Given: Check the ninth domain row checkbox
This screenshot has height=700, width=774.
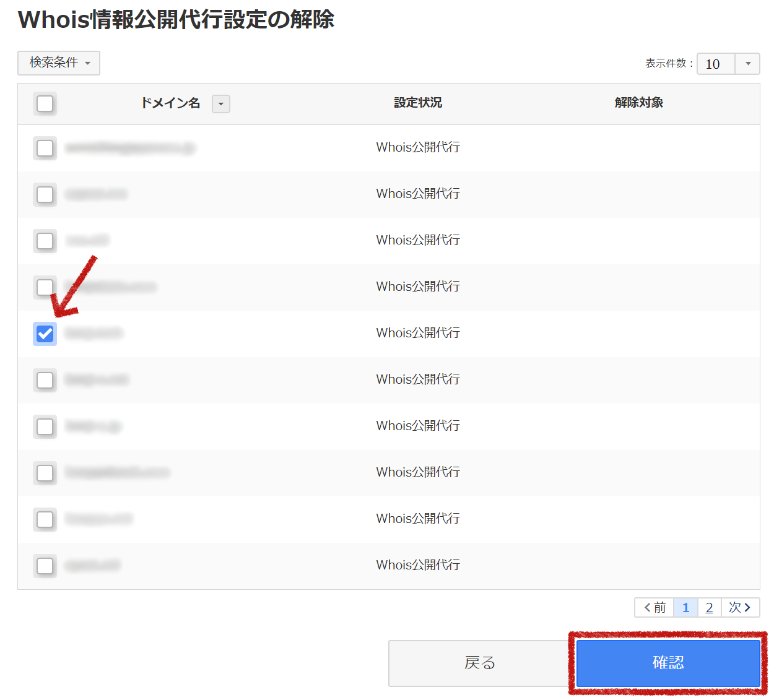Looking at the screenshot, I should point(45,520).
